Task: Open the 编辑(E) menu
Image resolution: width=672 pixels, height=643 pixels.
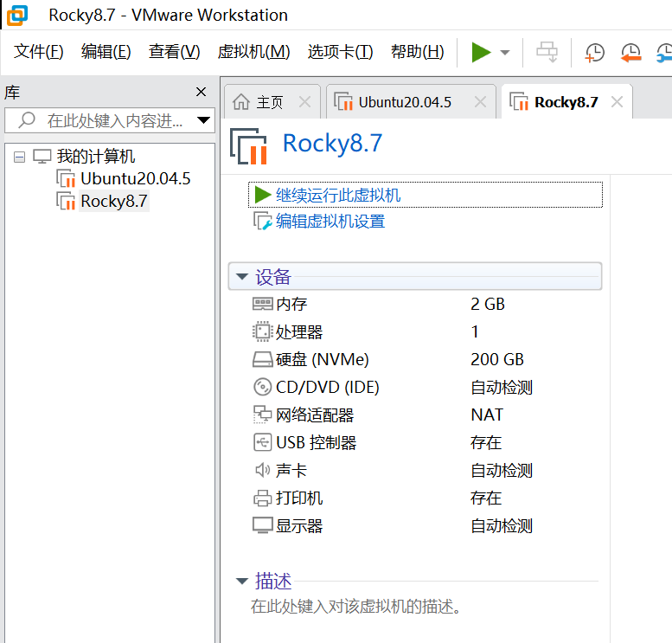Action: [x=106, y=52]
